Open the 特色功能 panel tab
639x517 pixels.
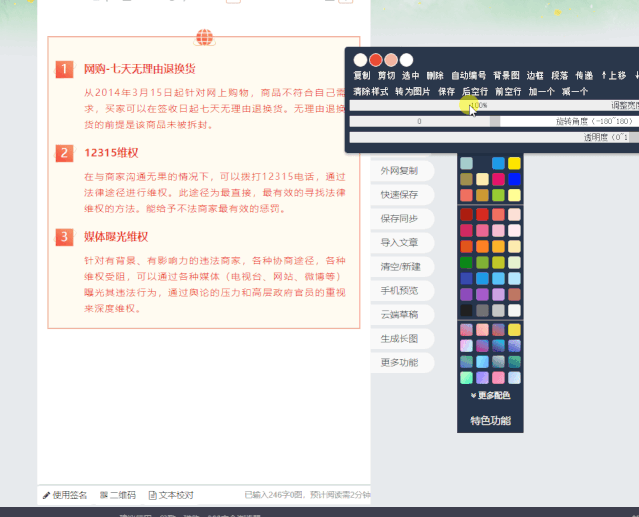click(490, 420)
